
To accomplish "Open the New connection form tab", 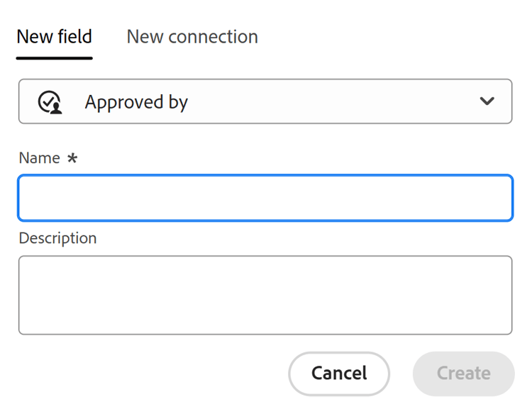I will coord(192,37).
